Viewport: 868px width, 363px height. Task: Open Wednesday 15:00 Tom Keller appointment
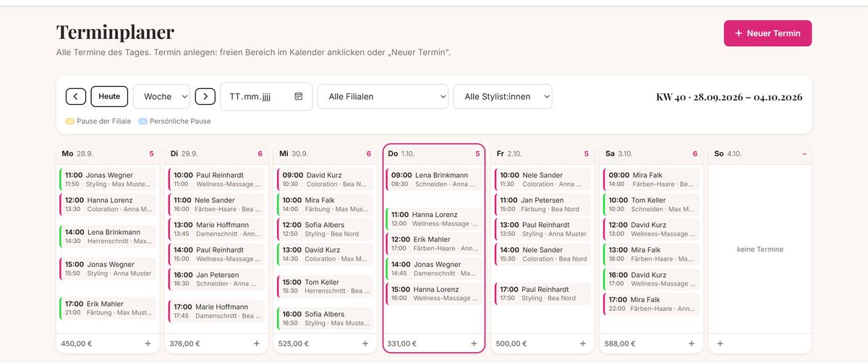[x=325, y=286]
